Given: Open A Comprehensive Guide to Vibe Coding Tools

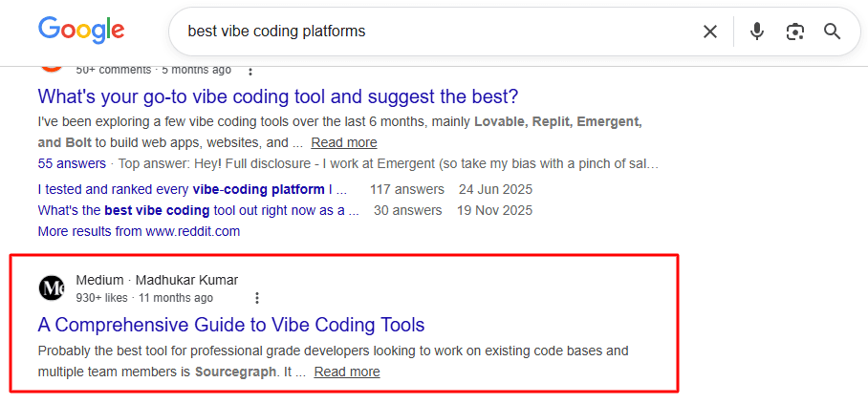Looking at the screenshot, I should click(231, 325).
